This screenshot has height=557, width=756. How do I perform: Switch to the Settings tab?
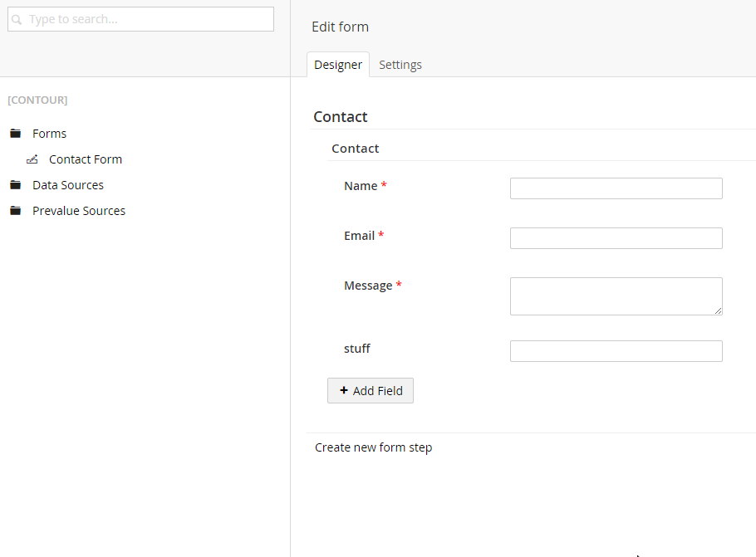pos(400,65)
